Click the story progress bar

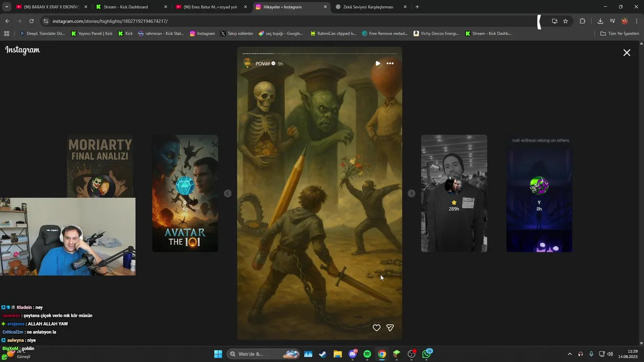click(319, 53)
